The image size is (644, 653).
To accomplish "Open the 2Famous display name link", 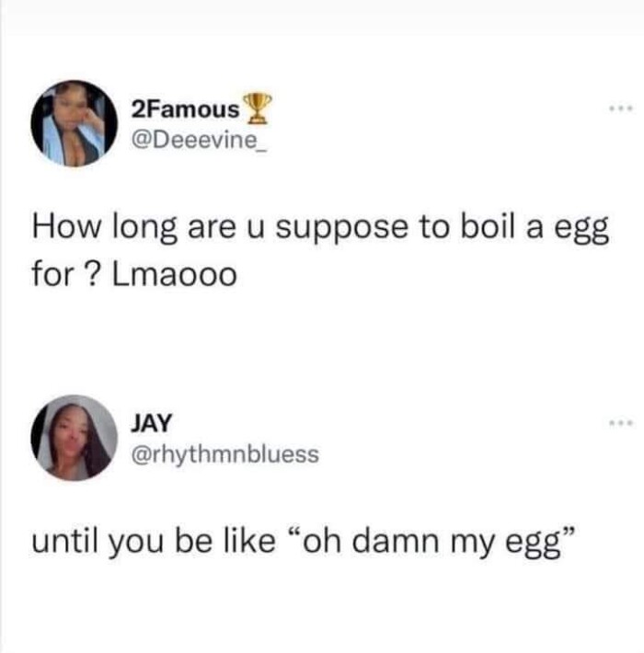I will coord(185,109).
